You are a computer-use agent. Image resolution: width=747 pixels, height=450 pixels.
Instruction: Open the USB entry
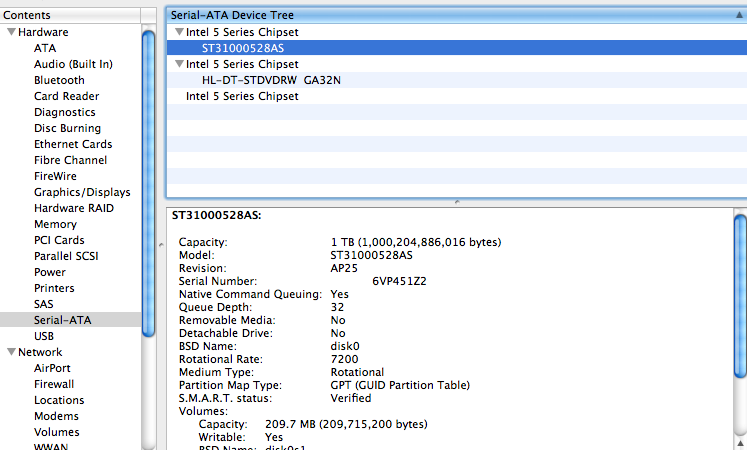(x=43, y=336)
